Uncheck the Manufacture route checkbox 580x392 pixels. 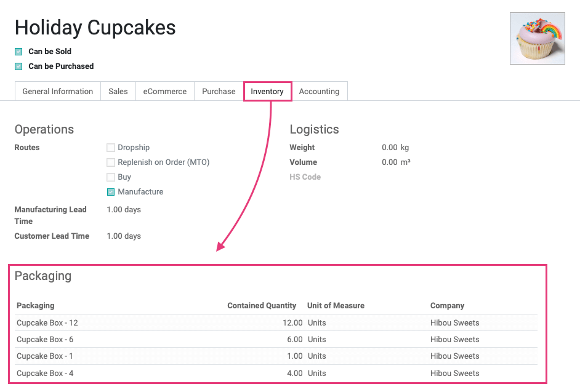click(x=111, y=192)
